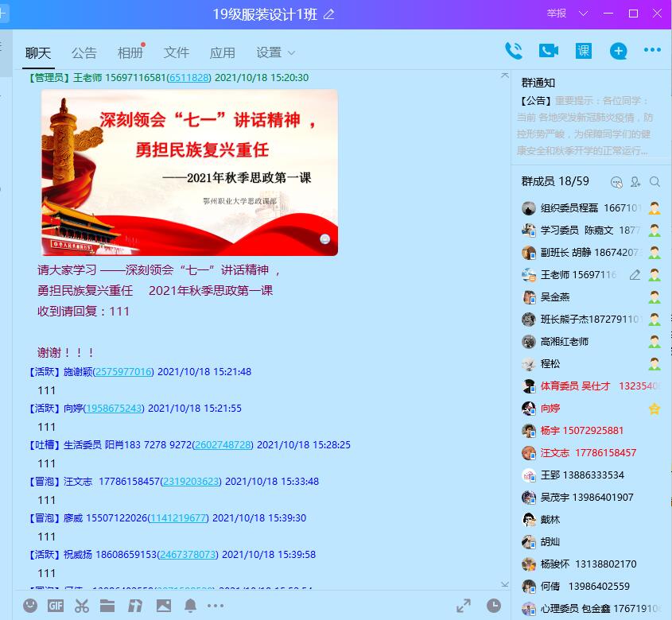Image resolution: width=672 pixels, height=620 pixels.
Task: Click QQ number link 2575977016
Action: click(x=123, y=372)
